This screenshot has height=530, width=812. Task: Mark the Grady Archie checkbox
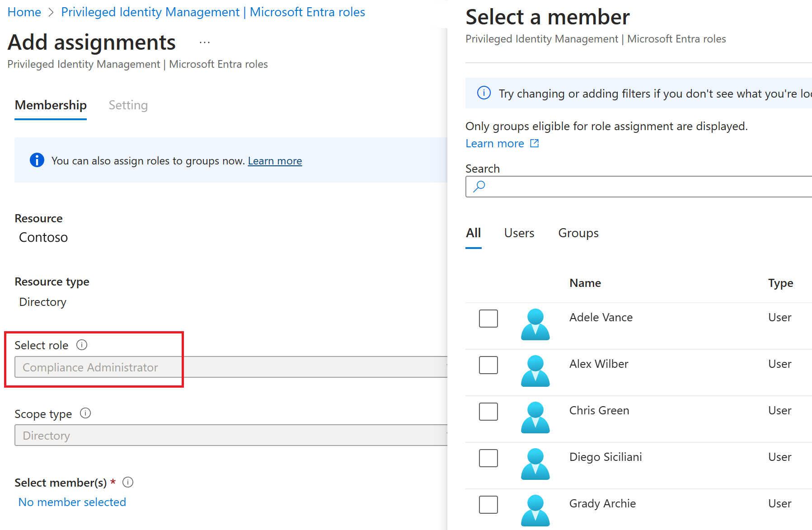point(488,505)
